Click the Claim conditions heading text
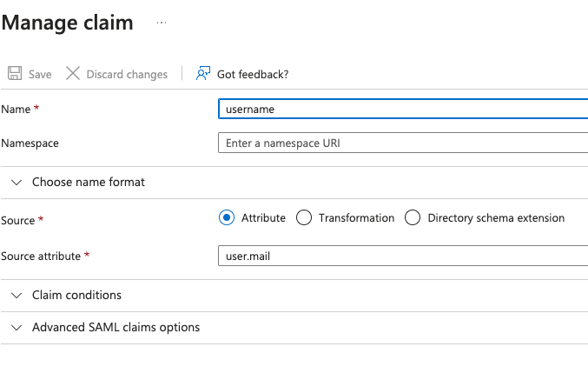This screenshot has width=588, height=380. click(x=76, y=295)
